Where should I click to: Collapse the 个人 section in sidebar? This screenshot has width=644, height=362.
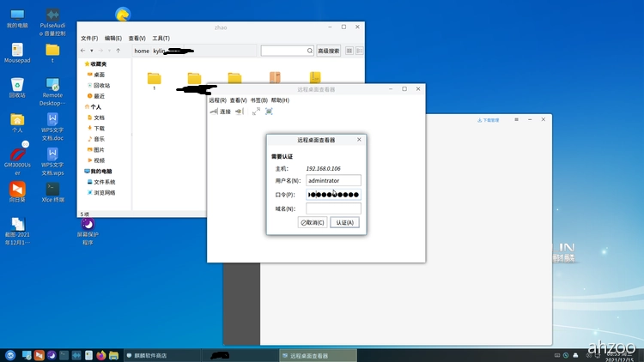(93, 106)
